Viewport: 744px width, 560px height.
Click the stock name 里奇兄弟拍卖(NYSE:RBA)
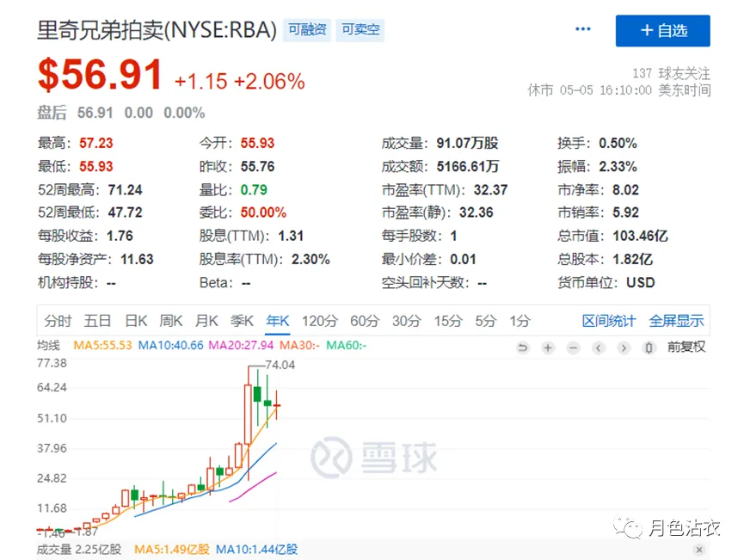click(x=157, y=30)
